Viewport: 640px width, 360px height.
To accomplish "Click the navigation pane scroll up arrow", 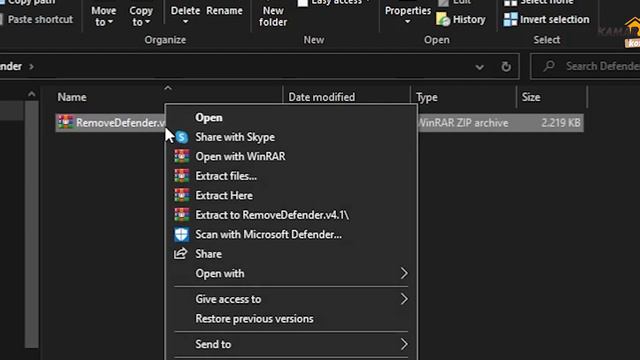I will [31, 94].
